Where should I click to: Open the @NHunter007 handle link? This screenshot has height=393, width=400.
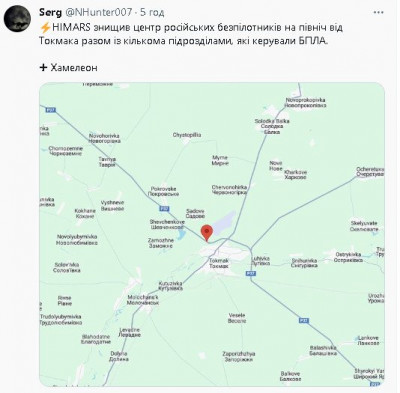pyautogui.click(x=98, y=13)
